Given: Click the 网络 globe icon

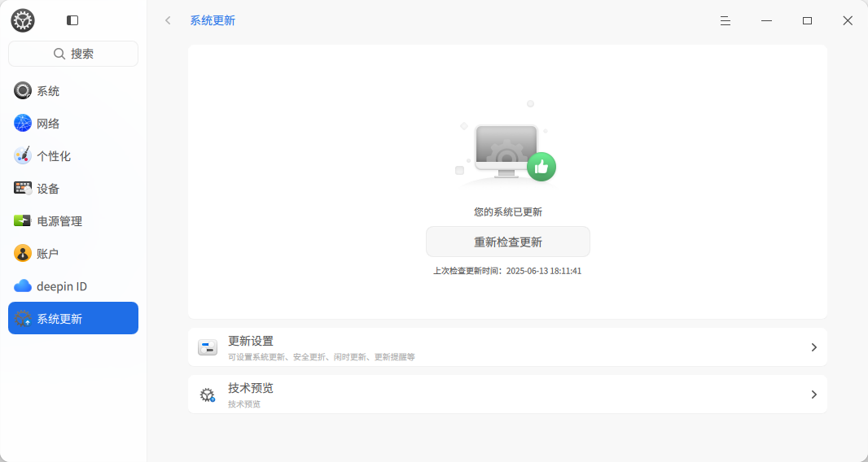Looking at the screenshot, I should (x=23, y=124).
